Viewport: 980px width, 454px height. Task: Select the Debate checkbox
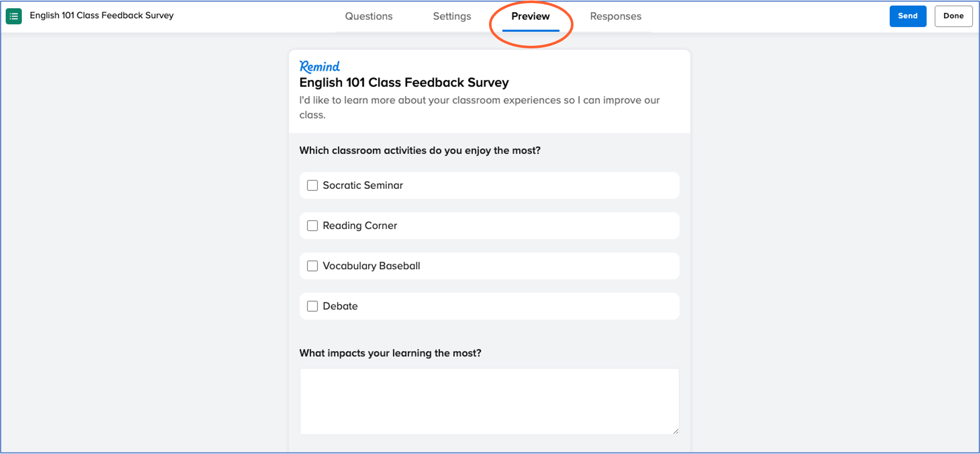pyautogui.click(x=312, y=306)
